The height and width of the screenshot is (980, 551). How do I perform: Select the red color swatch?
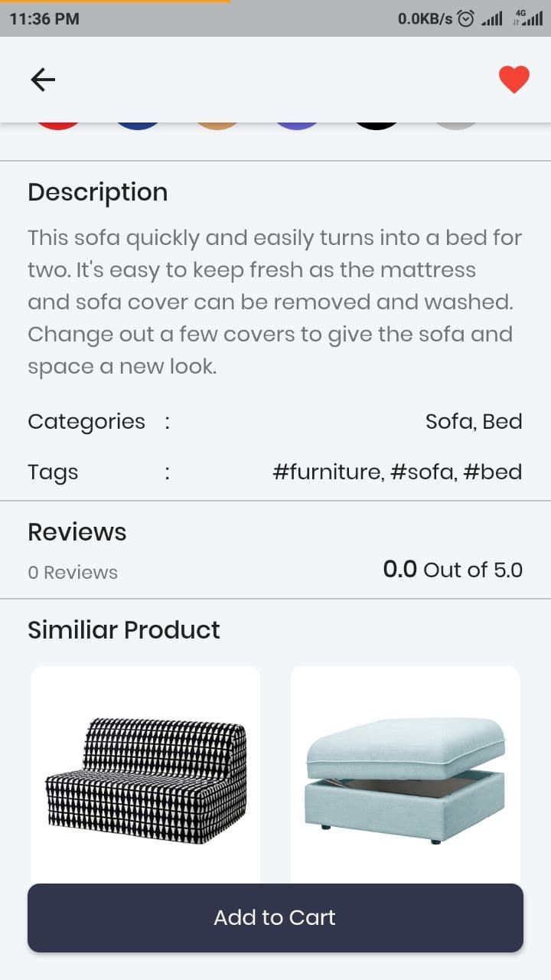58,126
